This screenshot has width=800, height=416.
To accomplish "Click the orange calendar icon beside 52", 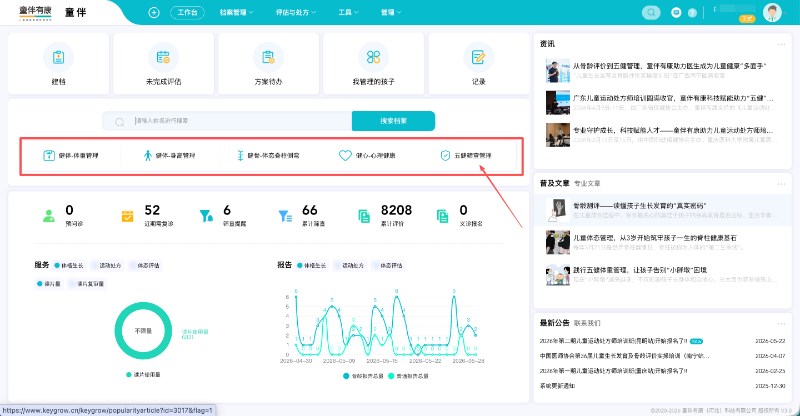I will click(128, 216).
